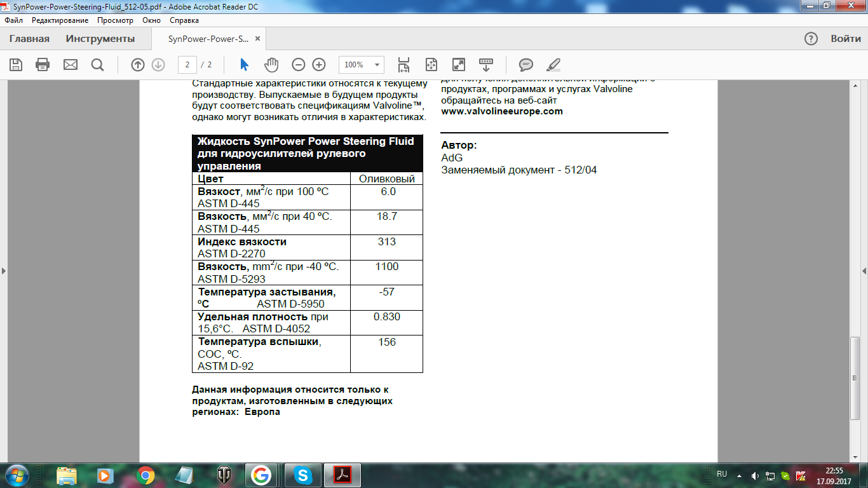Click the RU language indicator
868x488 pixels.
click(722, 474)
